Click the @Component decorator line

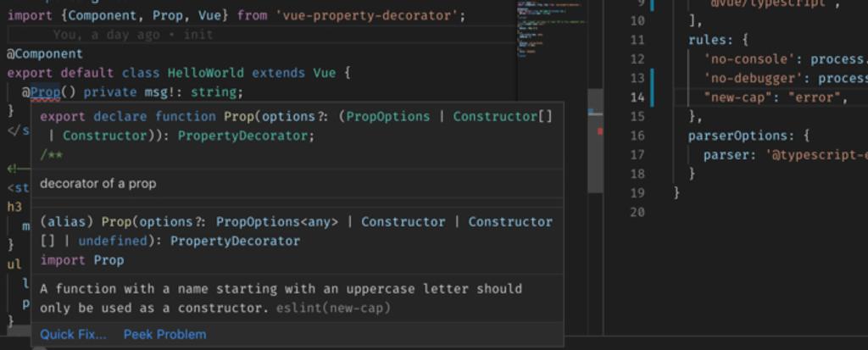(45, 53)
